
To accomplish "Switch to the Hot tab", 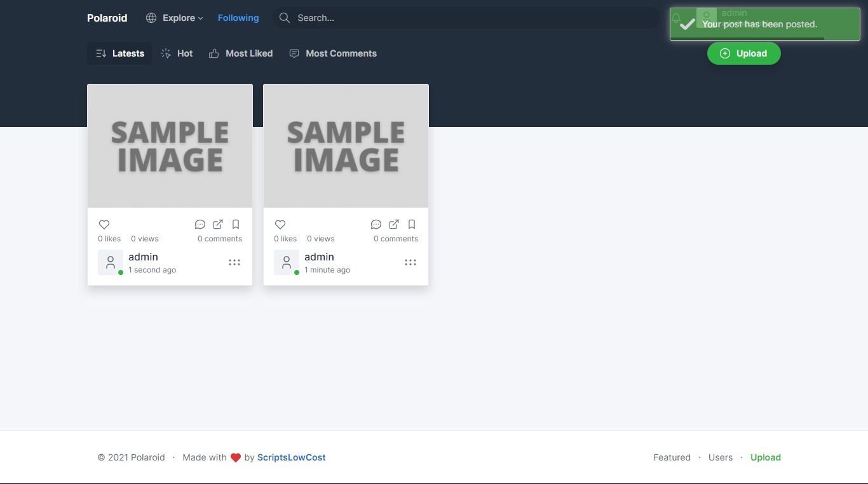I will pos(177,53).
